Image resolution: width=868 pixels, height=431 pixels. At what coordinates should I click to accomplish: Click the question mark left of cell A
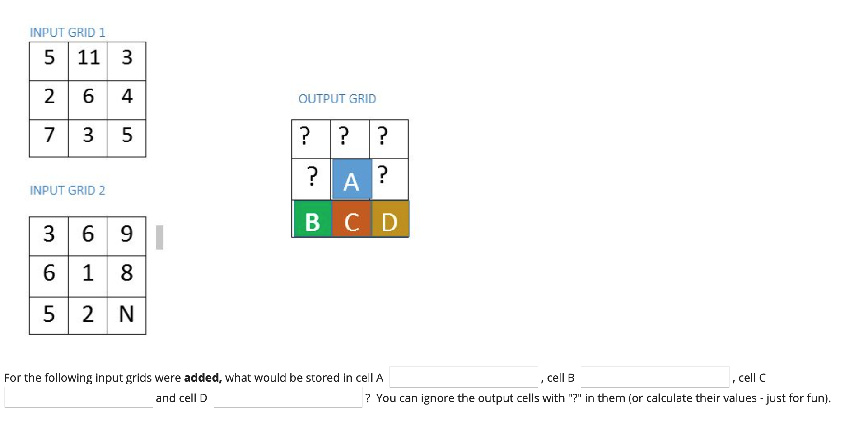(312, 179)
